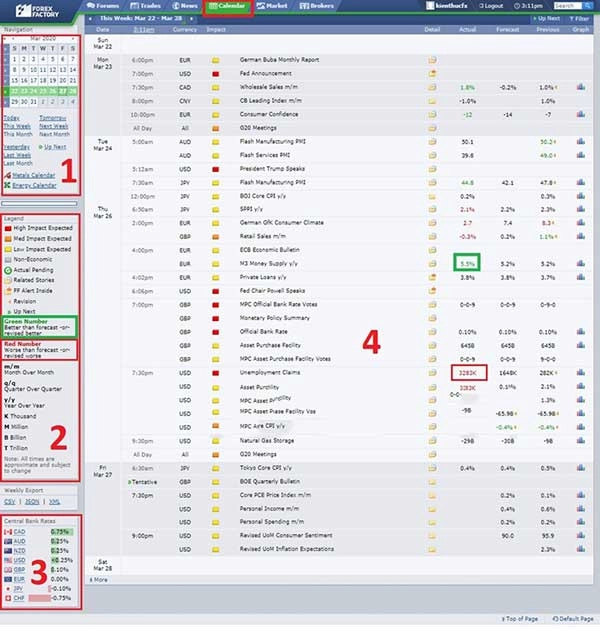Select date 17 in mini calendar
The height and width of the screenshot is (629, 600).
coord(33,80)
